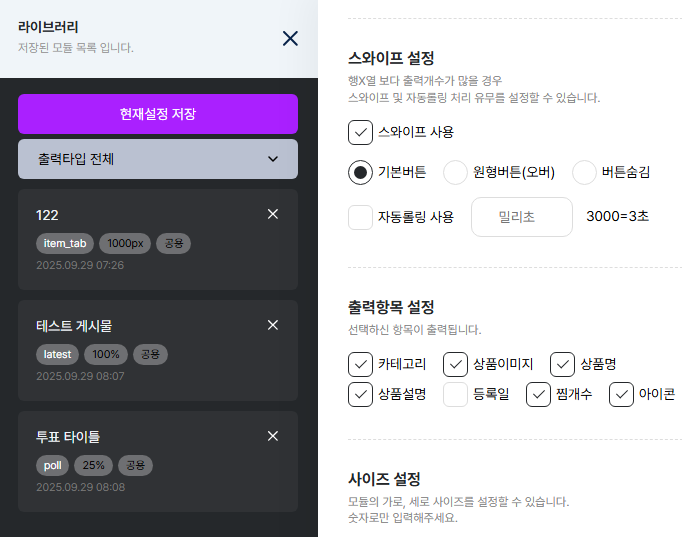The image size is (682, 537).
Task: Uncheck the 찜개수 checkbox
Action: 539,394
